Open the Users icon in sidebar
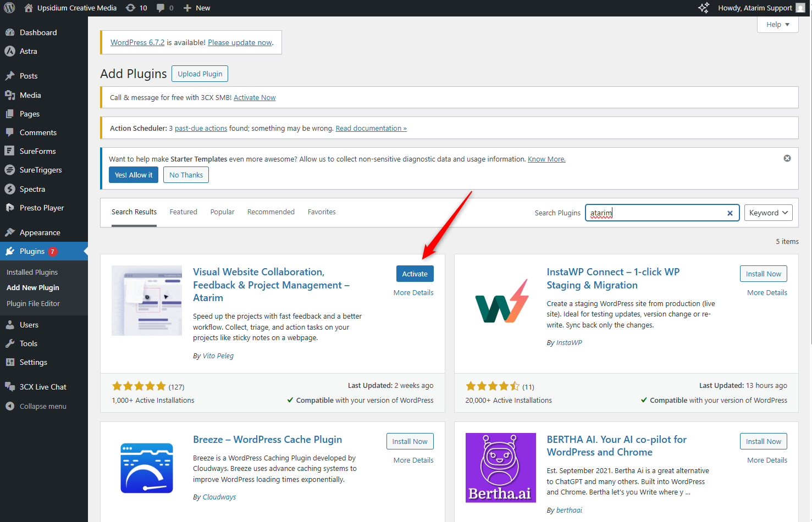Screen dimensions: 812x522 10,325
